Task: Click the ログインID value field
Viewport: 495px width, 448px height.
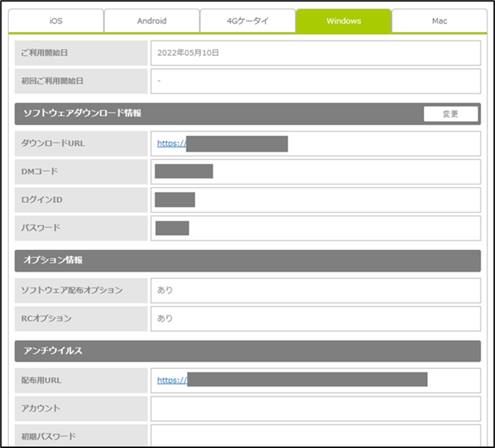Action: (x=315, y=200)
